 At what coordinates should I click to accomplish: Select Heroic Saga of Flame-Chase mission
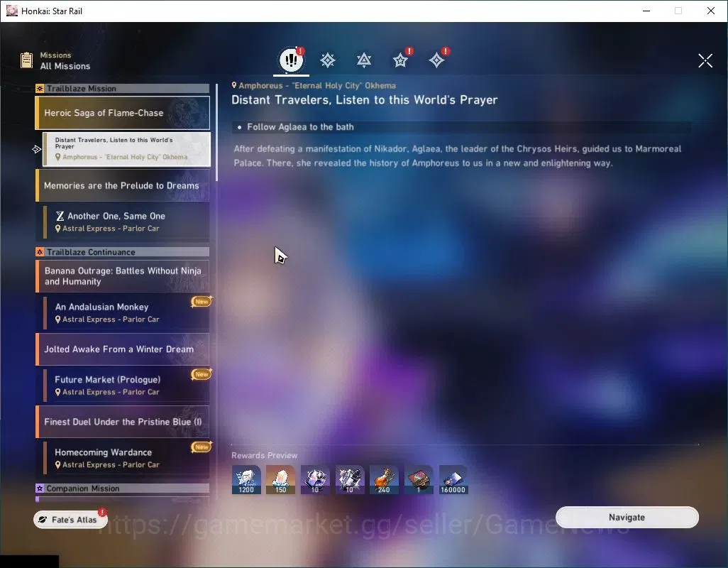tap(123, 113)
